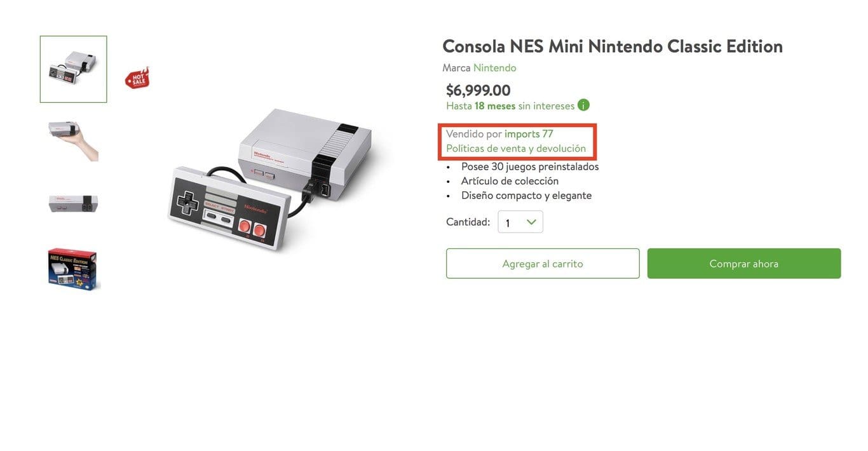Screen dimensions: 868x451
Task: Click the "Artículo de colección" bullet
Action: [x=510, y=181]
